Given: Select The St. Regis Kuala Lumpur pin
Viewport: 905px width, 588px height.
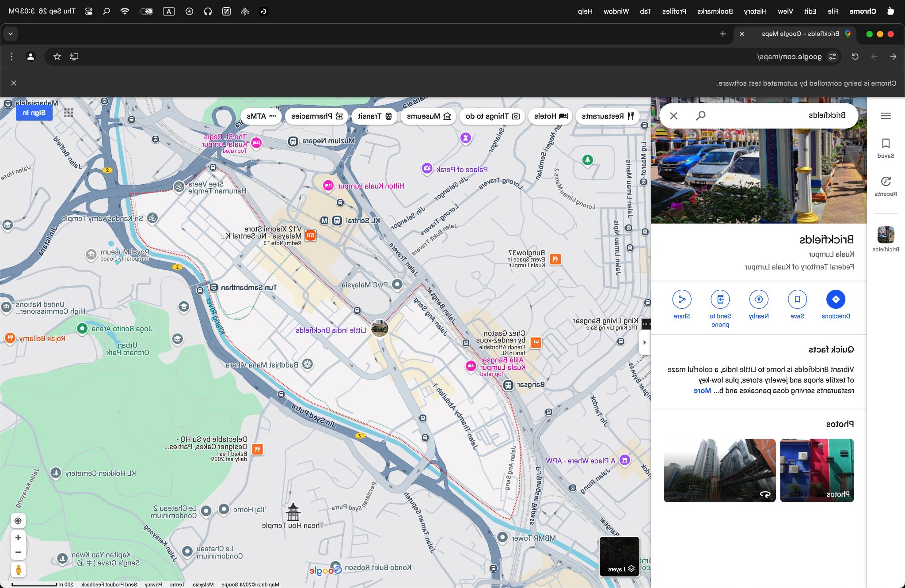Looking at the screenshot, I should point(256,143).
